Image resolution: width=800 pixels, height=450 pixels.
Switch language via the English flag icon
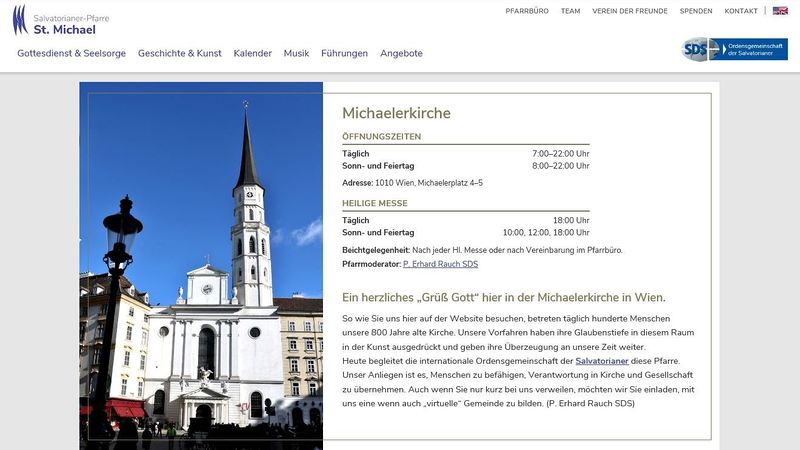coord(780,11)
